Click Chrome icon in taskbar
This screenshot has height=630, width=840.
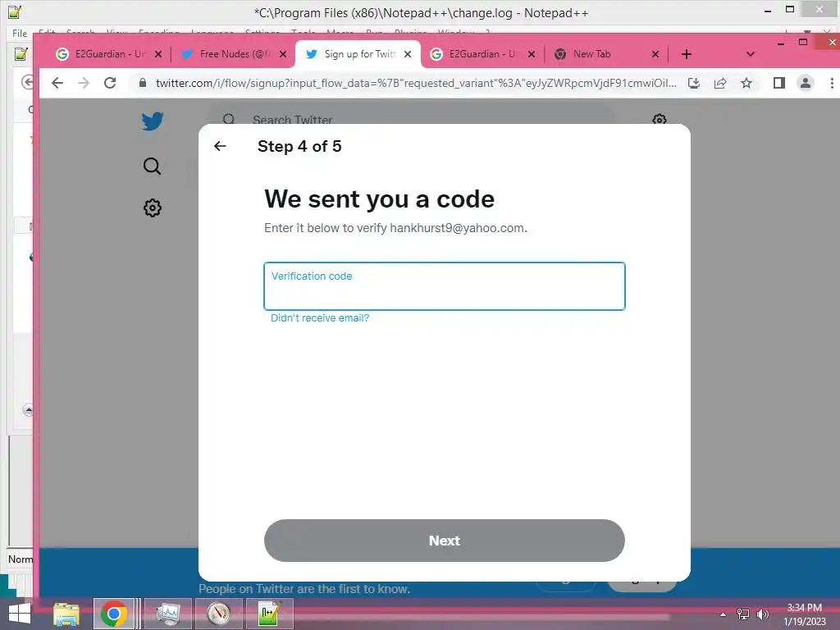pyautogui.click(x=113, y=614)
